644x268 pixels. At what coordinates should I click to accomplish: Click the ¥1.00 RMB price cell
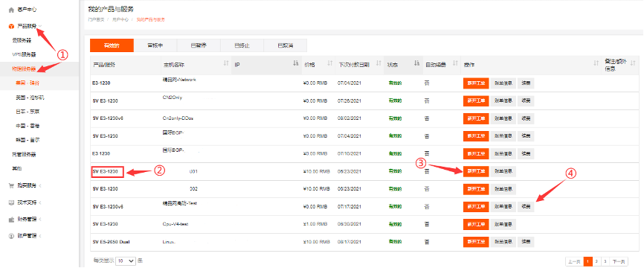click(315, 224)
